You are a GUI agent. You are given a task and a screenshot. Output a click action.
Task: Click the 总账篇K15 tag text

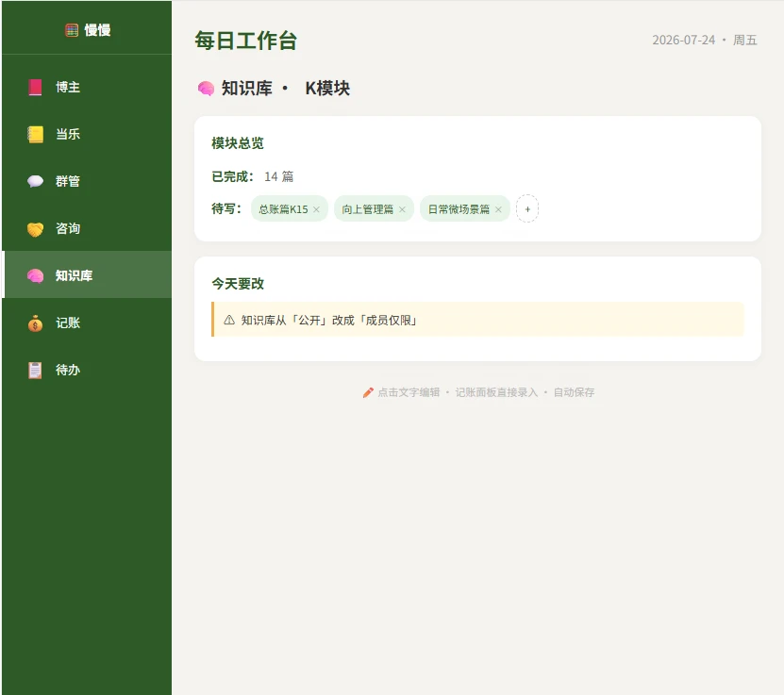pyautogui.click(x=283, y=209)
